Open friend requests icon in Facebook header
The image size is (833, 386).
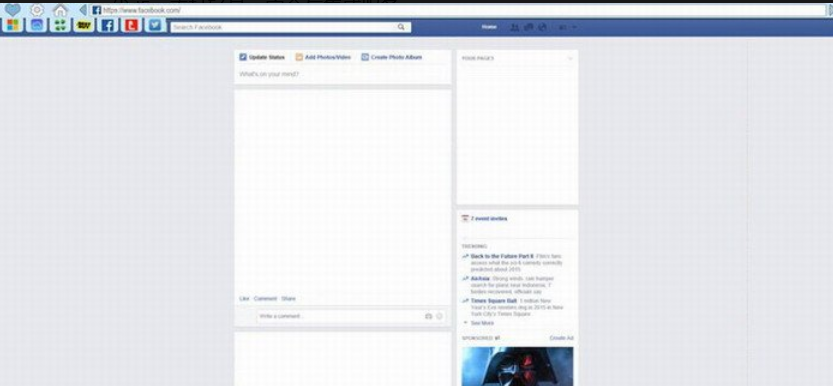click(514, 27)
